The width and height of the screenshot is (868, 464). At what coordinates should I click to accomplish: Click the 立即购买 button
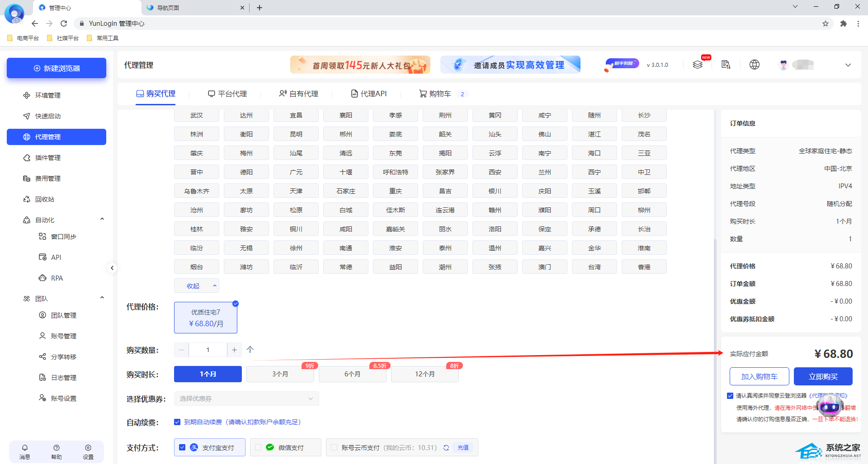pos(823,376)
